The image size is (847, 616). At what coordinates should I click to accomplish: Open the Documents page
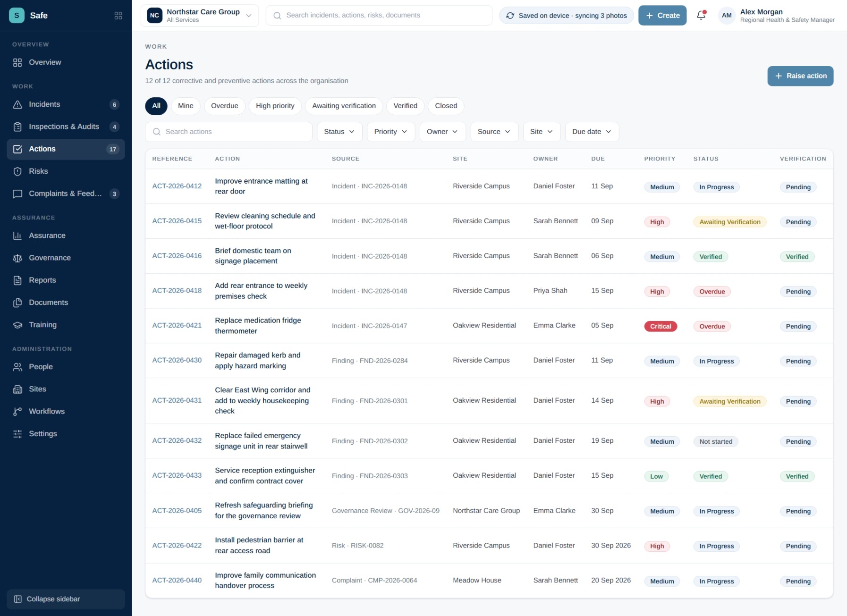pyautogui.click(x=66, y=303)
